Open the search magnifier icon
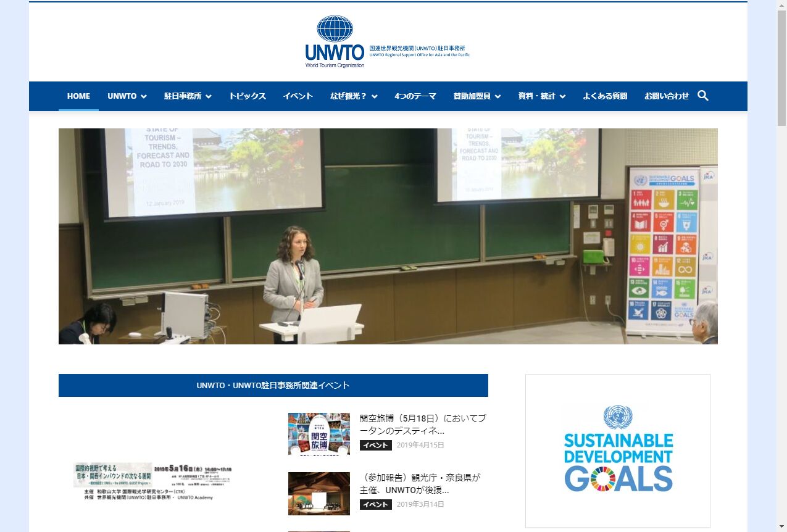 703,96
